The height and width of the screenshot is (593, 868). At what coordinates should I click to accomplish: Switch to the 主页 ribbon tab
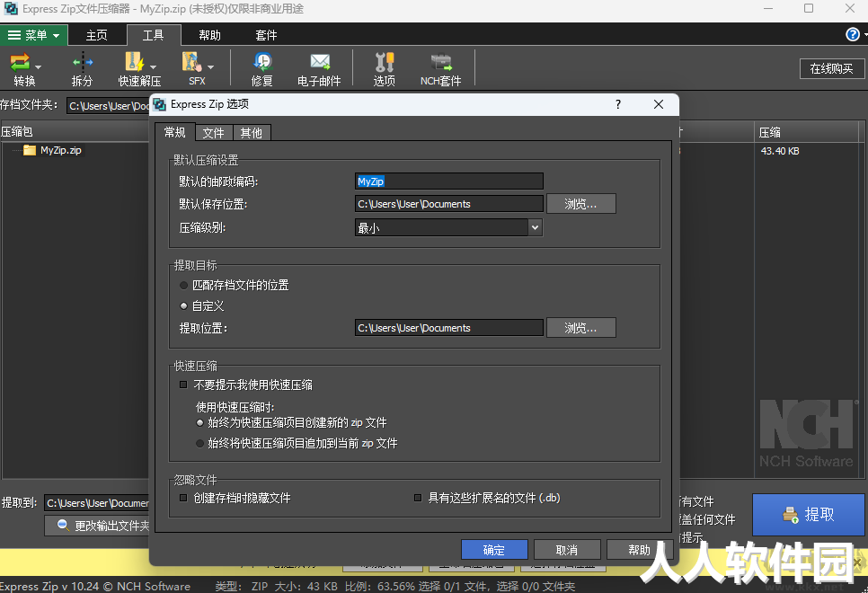(x=97, y=35)
